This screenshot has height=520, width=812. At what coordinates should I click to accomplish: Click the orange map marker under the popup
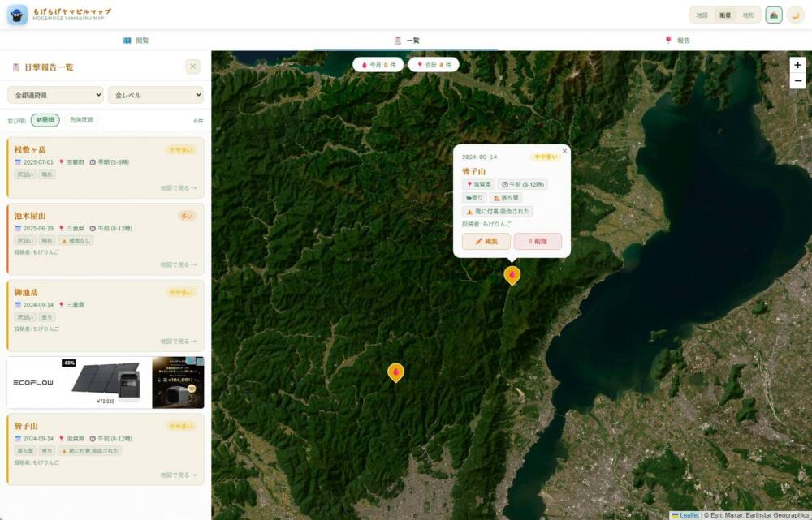pos(512,275)
